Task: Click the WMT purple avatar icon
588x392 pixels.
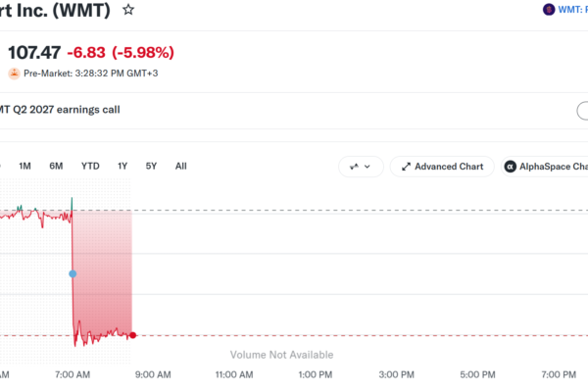Action: pos(549,10)
